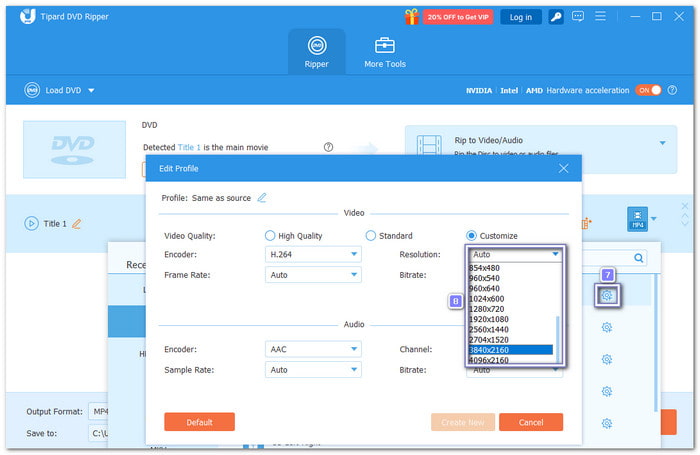Click the Default button
The height and width of the screenshot is (455, 700).
coord(199,422)
